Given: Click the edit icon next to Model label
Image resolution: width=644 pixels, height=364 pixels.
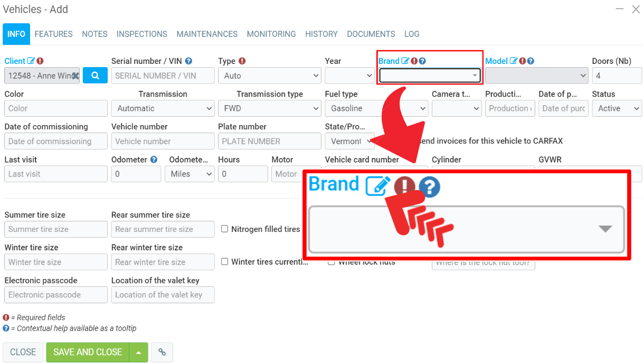Looking at the screenshot, I should pyautogui.click(x=514, y=61).
